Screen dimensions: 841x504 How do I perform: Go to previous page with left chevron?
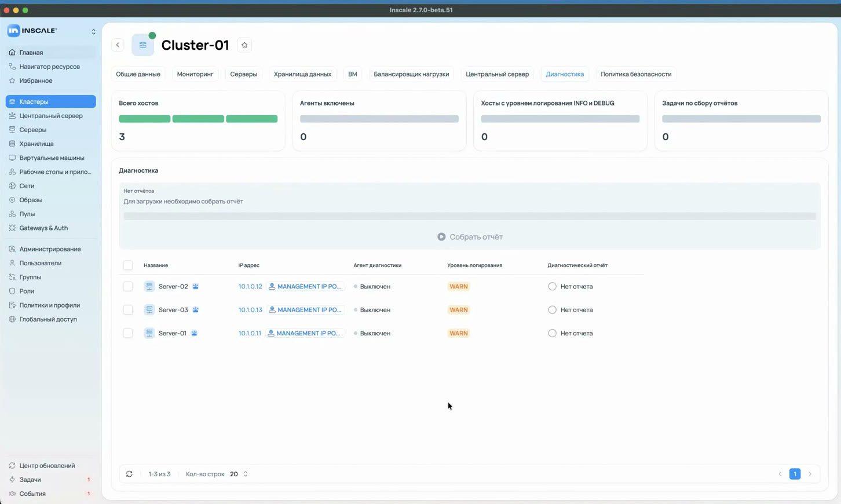pyautogui.click(x=780, y=474)
